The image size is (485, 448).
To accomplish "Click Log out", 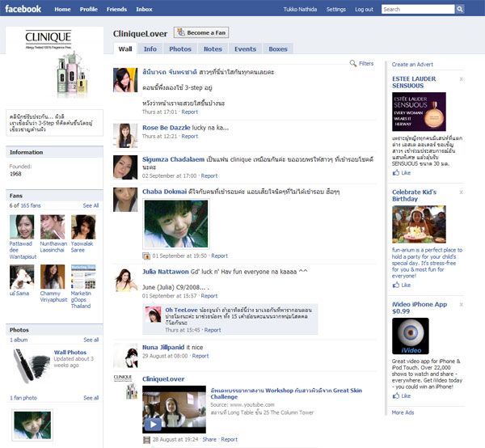I will pos(364,9).
